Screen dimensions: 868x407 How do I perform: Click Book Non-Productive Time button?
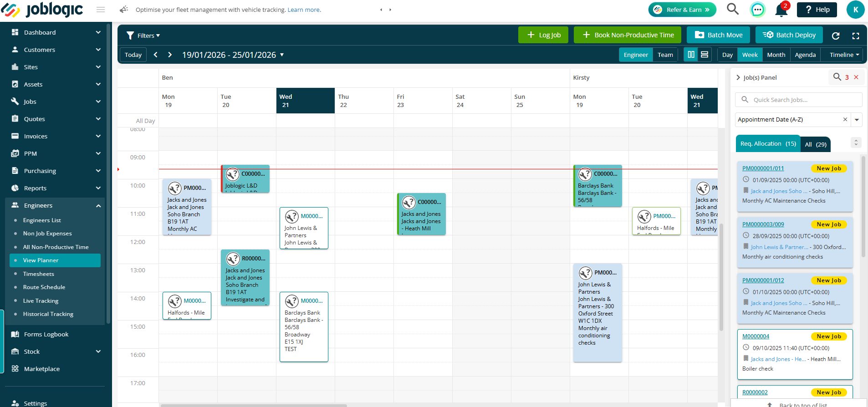tap(628, 35)
